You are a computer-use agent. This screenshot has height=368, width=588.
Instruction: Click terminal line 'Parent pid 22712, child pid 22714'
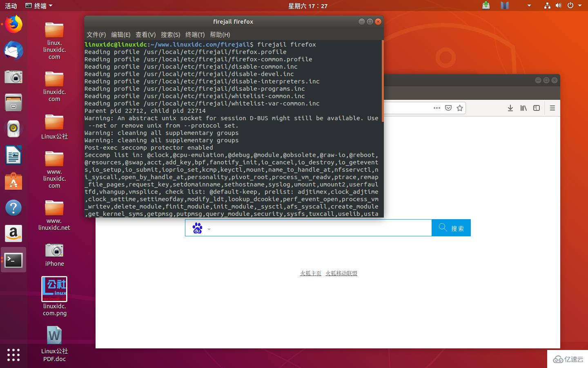(x=145, y=111)
